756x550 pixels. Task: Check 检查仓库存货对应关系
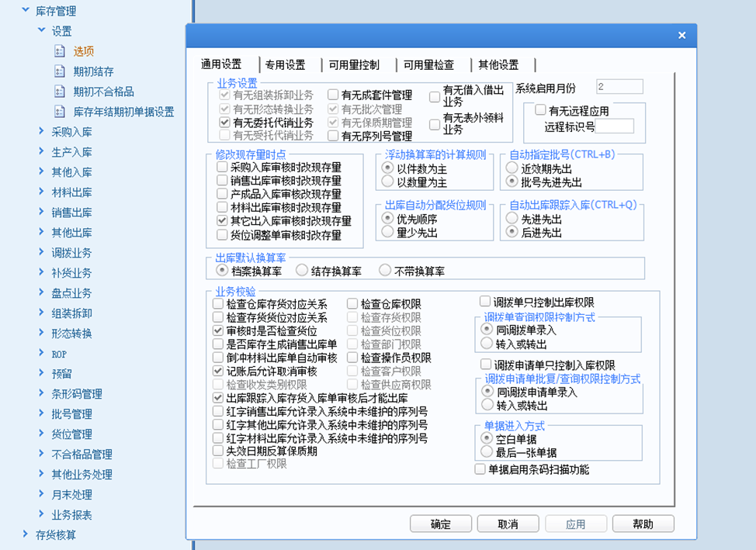218,303
